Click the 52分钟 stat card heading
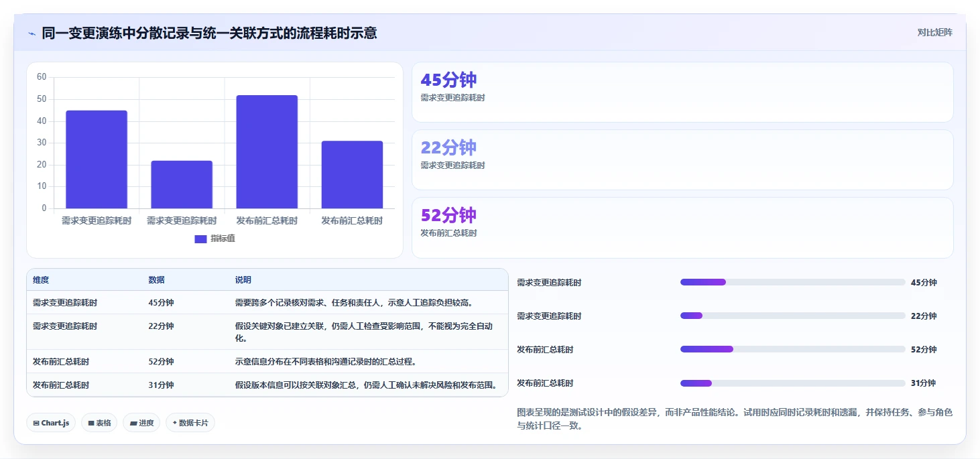The image size is (980, 459). point(448,215)
